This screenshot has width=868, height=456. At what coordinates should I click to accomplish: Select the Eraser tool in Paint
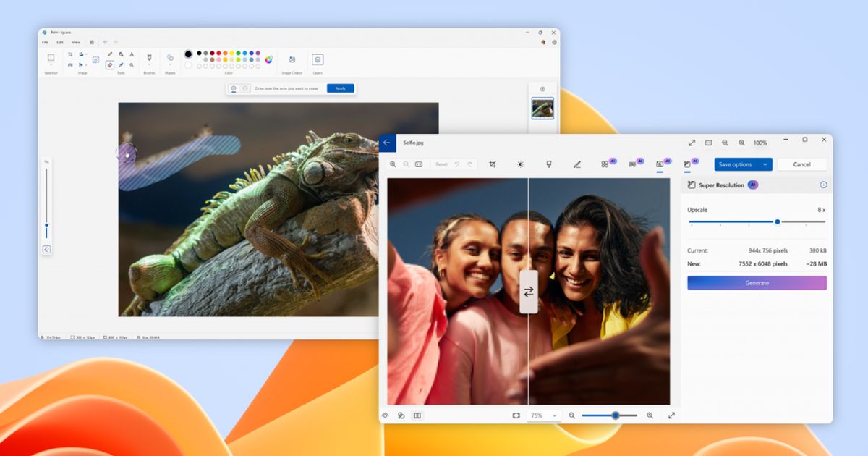click(x=110, y=64)
